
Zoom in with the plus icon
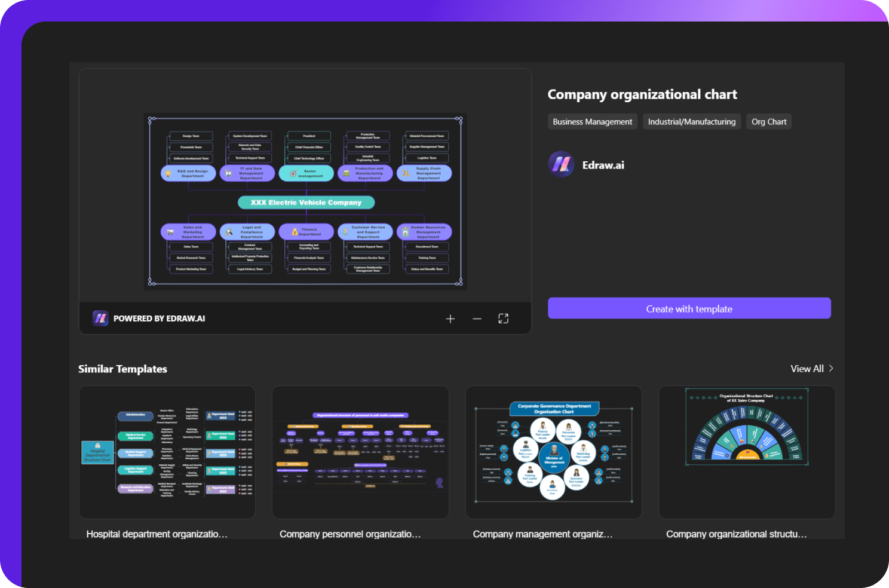tap(450, 318)
